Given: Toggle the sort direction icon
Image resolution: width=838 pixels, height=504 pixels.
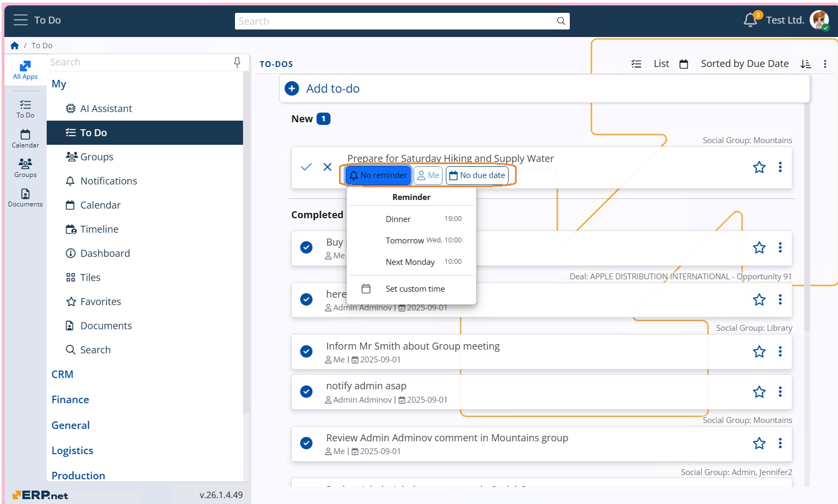Looking at the screenshot, I should 805,64.
